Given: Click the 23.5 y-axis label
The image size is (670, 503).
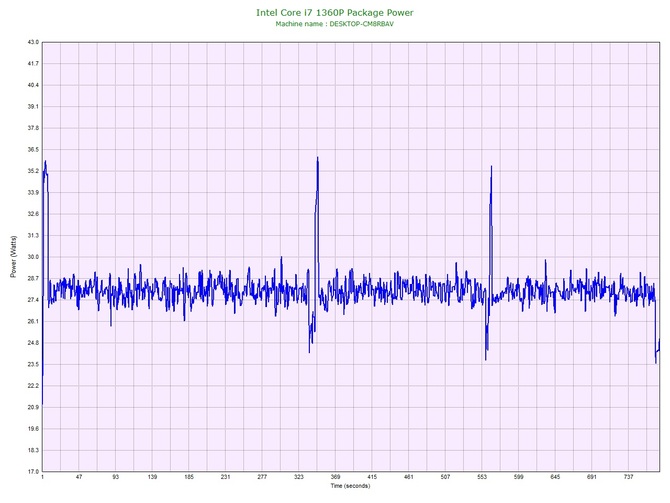Looking at the screenshot, I should [33, 365].
